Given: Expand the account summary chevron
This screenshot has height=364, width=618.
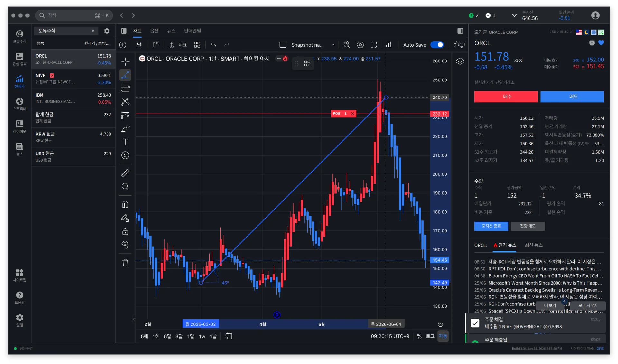Looking at the screenshot, I should [x=514, y=15].
